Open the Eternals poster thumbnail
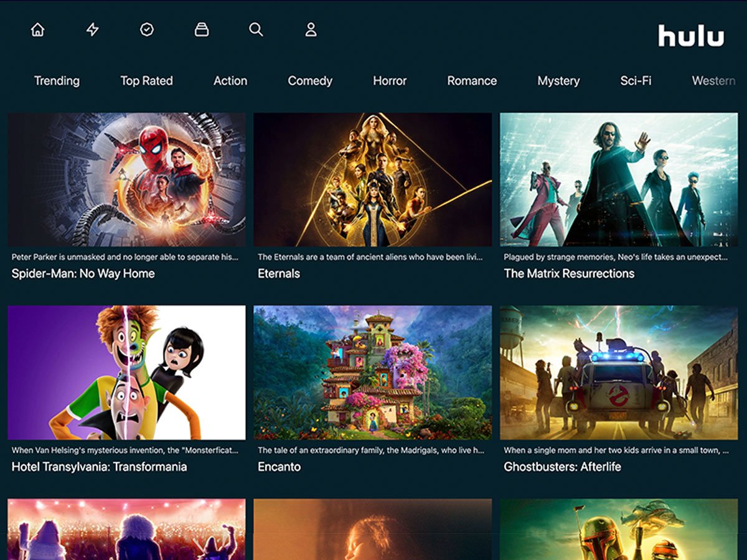 click(x=372, y=179)
